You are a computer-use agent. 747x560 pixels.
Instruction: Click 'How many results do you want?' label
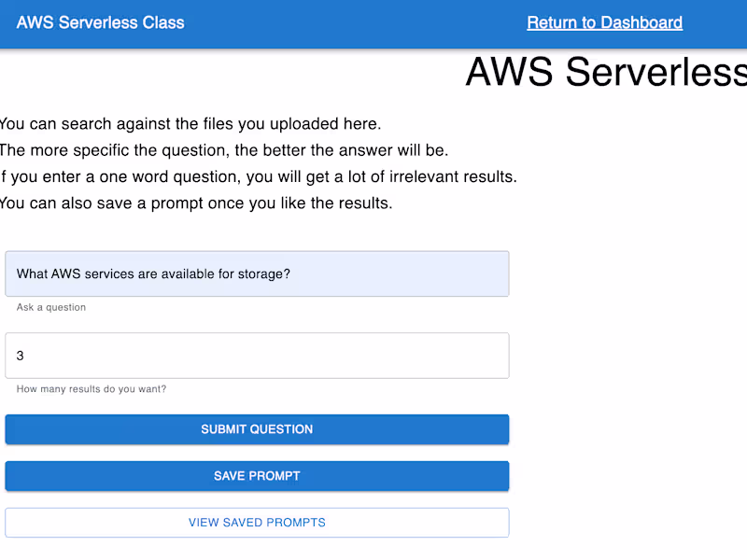coord(92,389)
